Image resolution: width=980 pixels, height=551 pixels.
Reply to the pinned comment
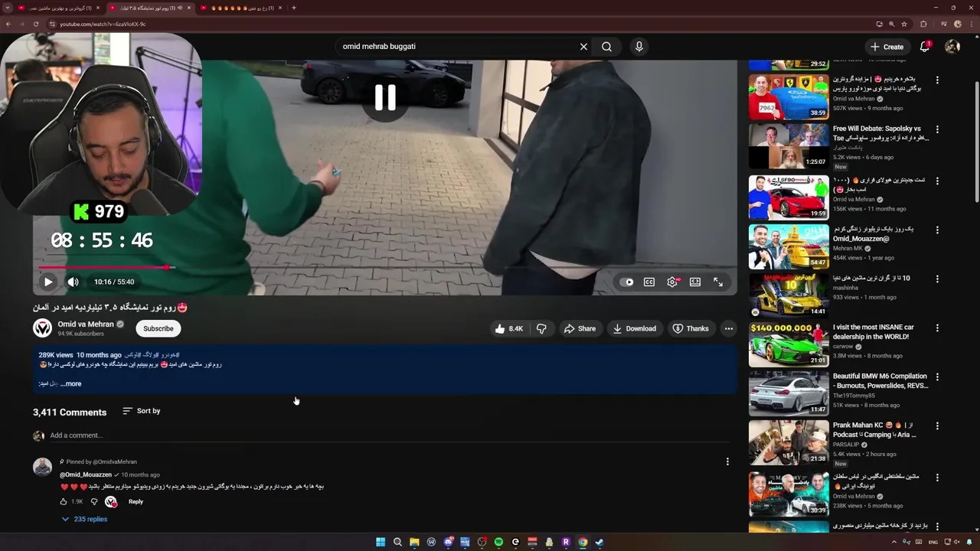136,502
